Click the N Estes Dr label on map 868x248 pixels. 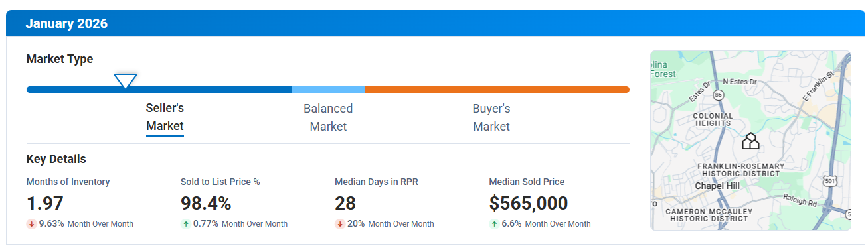click(x=740, y=82)
